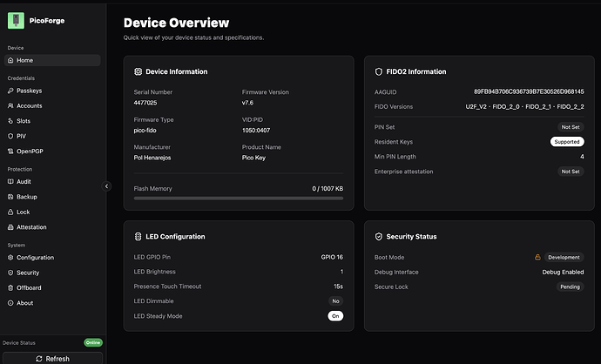Click the 15s touch timeout value
Image resolution: width=601 pixels, height=364 pixels.
[x=338, y=286]
